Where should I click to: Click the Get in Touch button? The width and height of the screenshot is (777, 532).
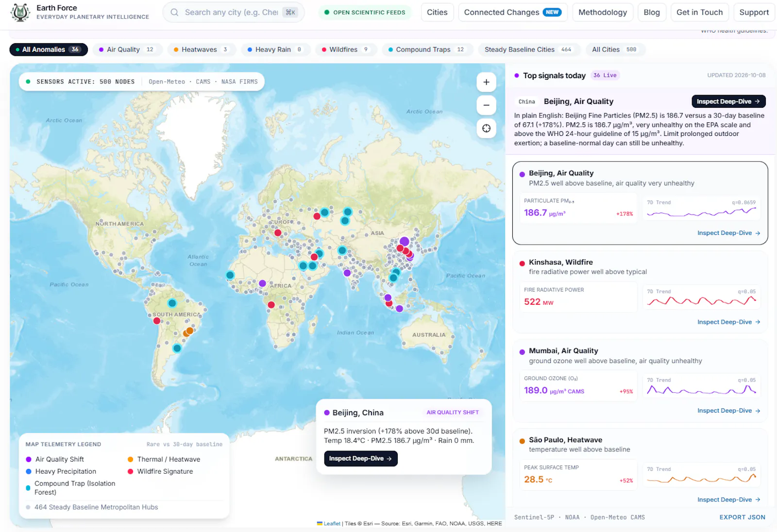point(700,12)
